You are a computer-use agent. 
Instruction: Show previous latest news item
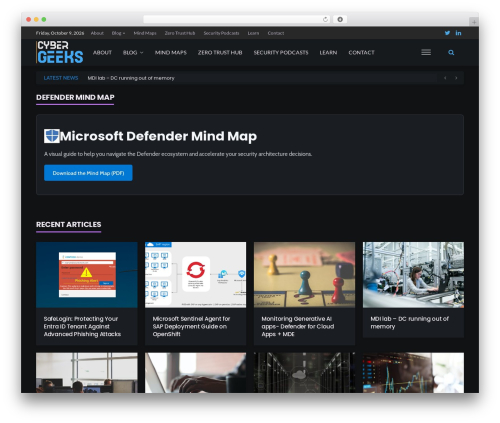(445, 78)
